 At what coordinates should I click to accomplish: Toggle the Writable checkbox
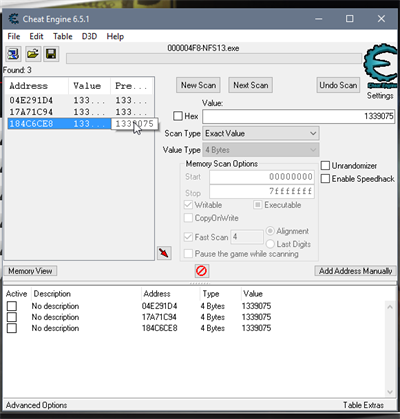click(188, 205)
